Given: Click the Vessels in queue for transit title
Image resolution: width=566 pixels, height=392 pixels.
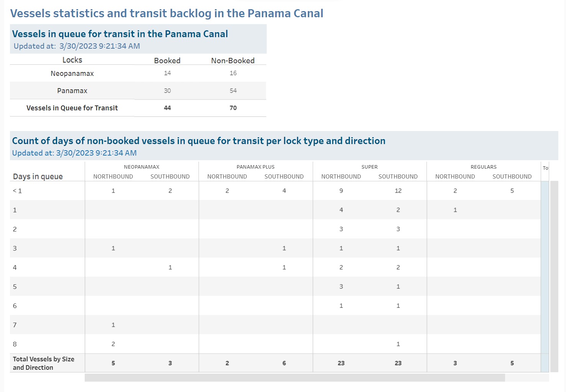Looking at the screenshot, I should [x=120, y=34].
